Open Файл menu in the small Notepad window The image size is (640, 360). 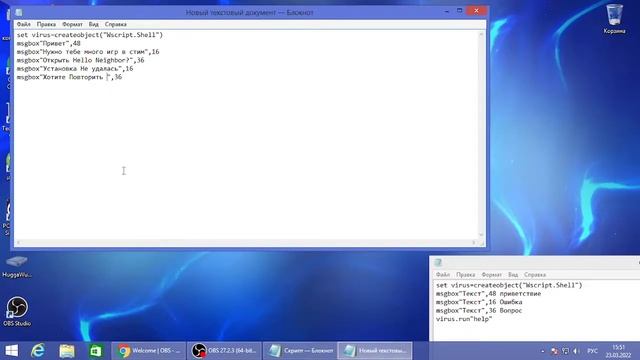[x=442, y=275]
